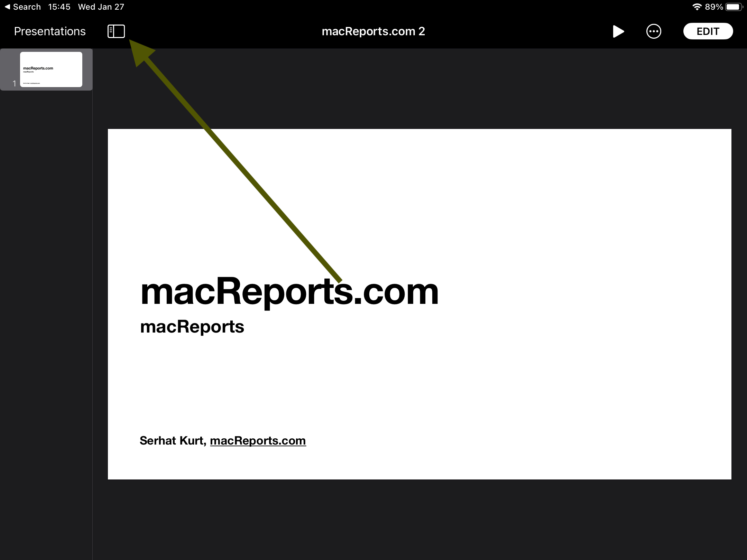747x560 pixels.
Task: Click the EDIT button to edit presentation
Action: (708, 30)
